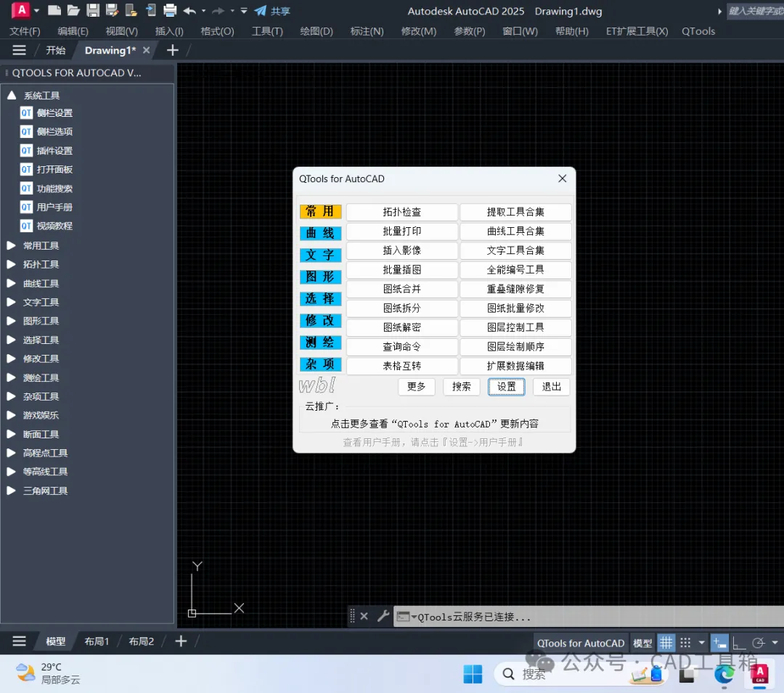The width and height of the screenshot is (784, 693).
Task: Open the customize quick access toolbar dropdown
Action: point(244,10)
